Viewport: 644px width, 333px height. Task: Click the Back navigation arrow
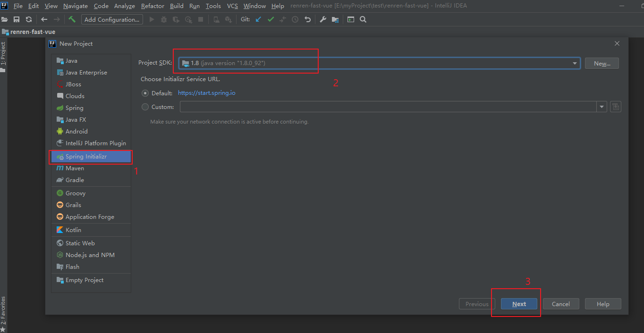[44, 19]
